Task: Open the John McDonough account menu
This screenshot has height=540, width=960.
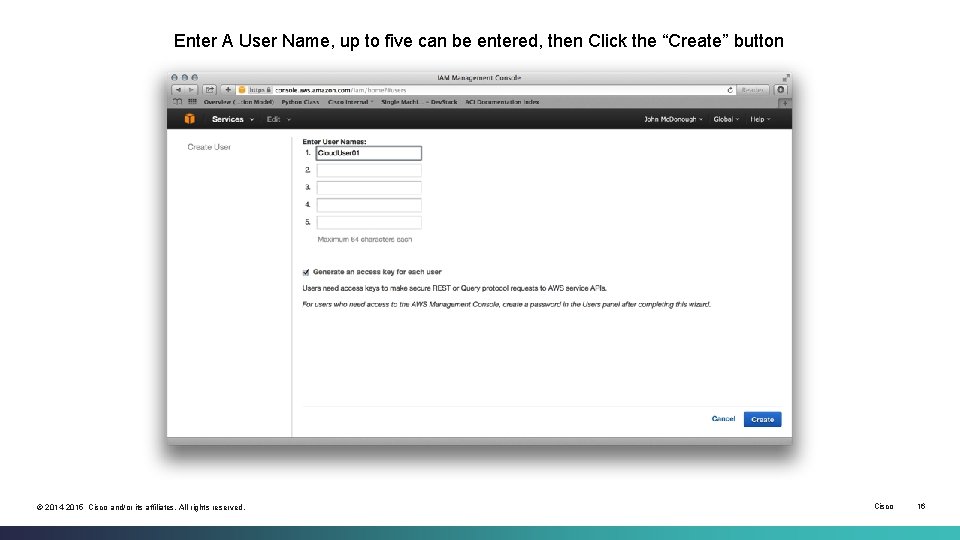Action: 673,119
